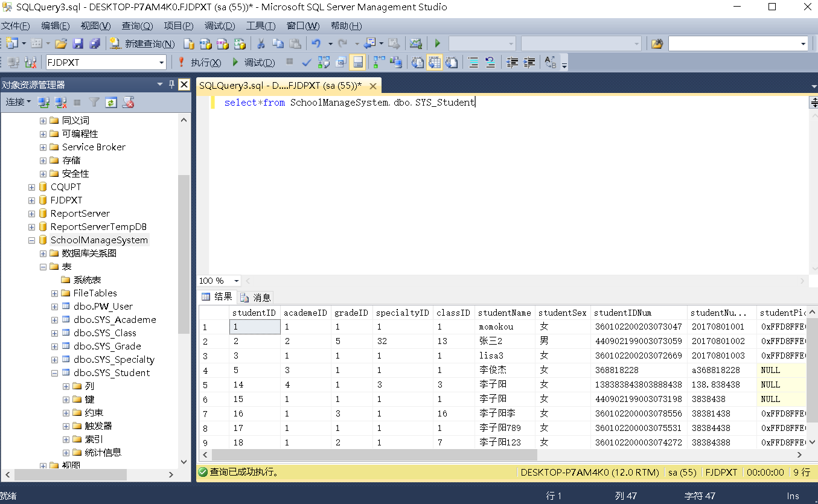This screenshot has height=504, width=818.
Task: Click the results grid horizontal scrollbar thumb
Action: pos(374,455)
